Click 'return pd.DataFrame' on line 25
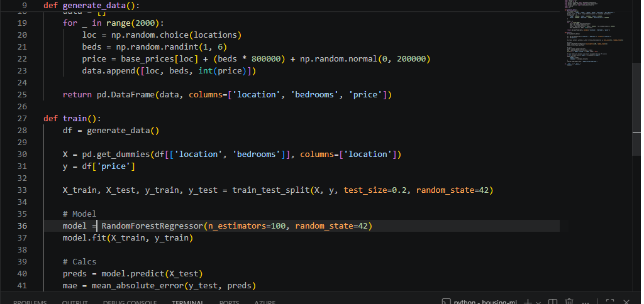Image resolution: width=644 pixels, height=304 pixels. 108,95
